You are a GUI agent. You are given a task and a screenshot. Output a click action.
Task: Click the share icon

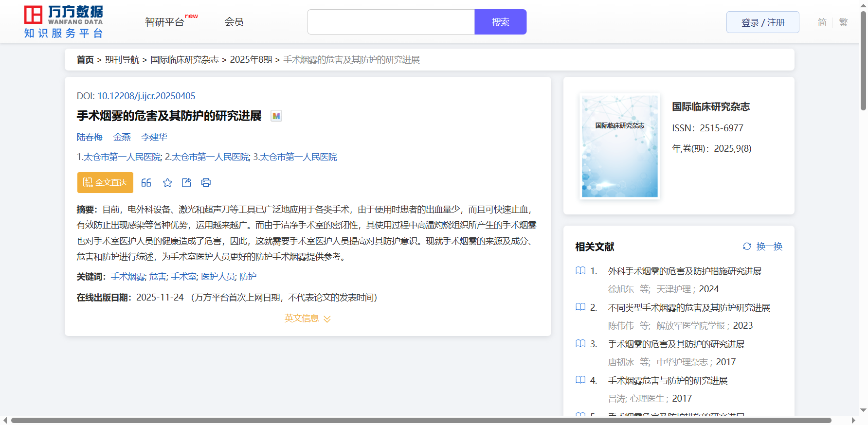[186, 183]
